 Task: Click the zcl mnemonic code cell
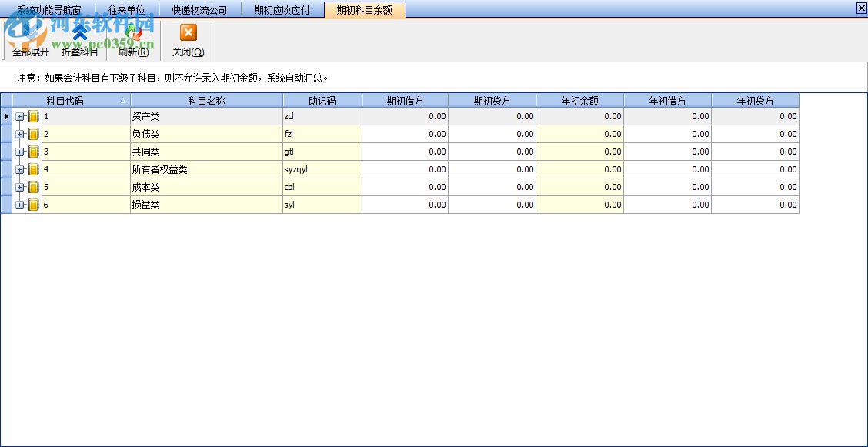coord(322,117)
